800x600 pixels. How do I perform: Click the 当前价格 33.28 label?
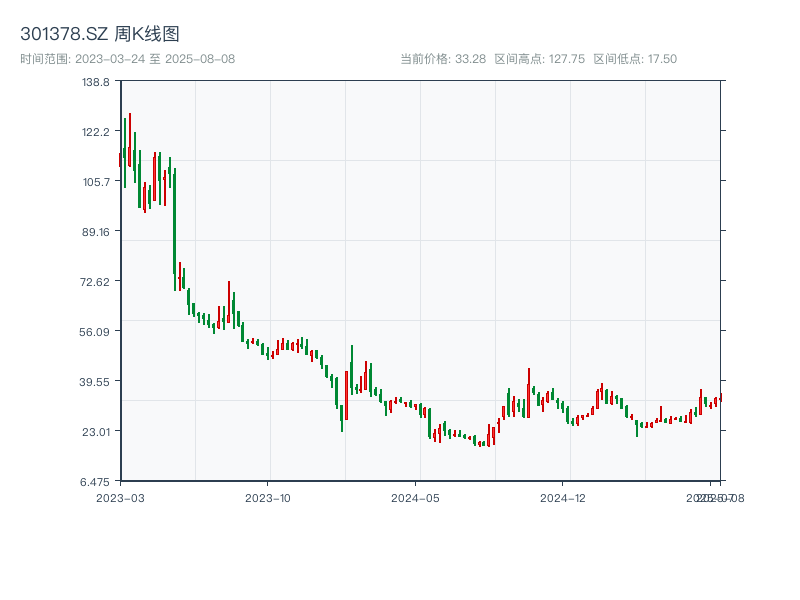click(443, 59)
